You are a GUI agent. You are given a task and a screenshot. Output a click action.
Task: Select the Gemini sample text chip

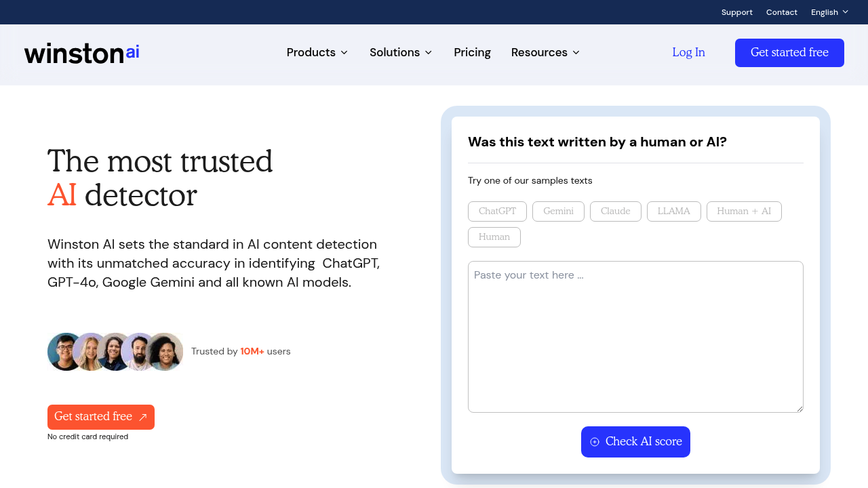click(x=558, y=211)
